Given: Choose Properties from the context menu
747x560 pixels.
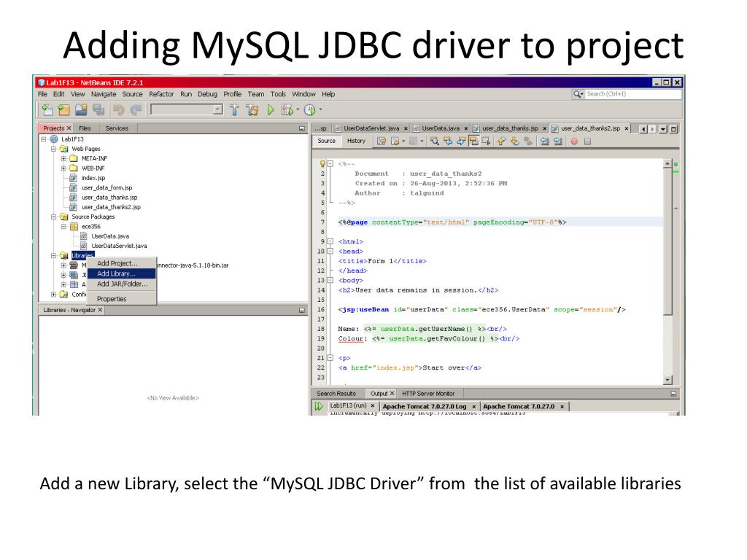Looking at the screenshot, I should [x=122, y=299].
